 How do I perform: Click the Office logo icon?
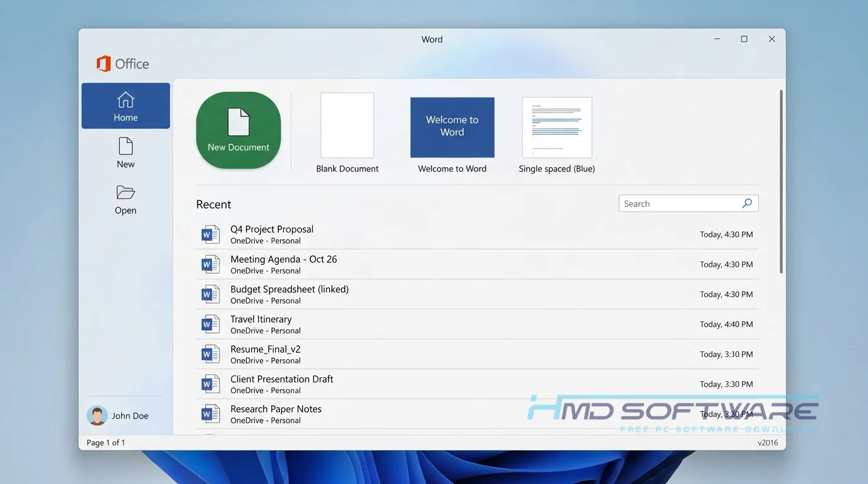(x=103, y=64)
